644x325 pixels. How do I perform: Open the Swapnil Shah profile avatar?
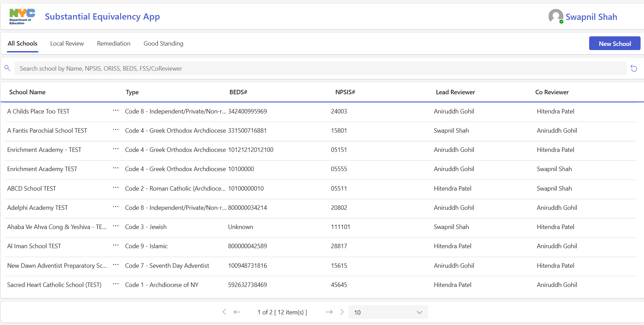point(556,16)
